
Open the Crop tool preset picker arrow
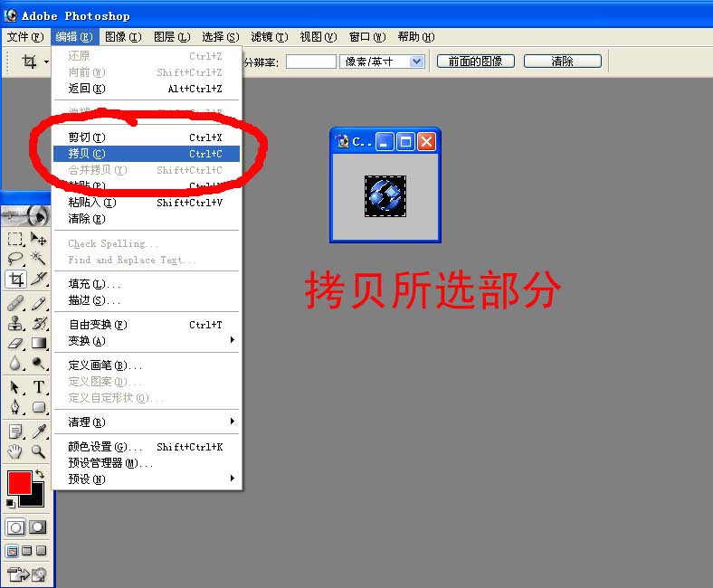46,62
